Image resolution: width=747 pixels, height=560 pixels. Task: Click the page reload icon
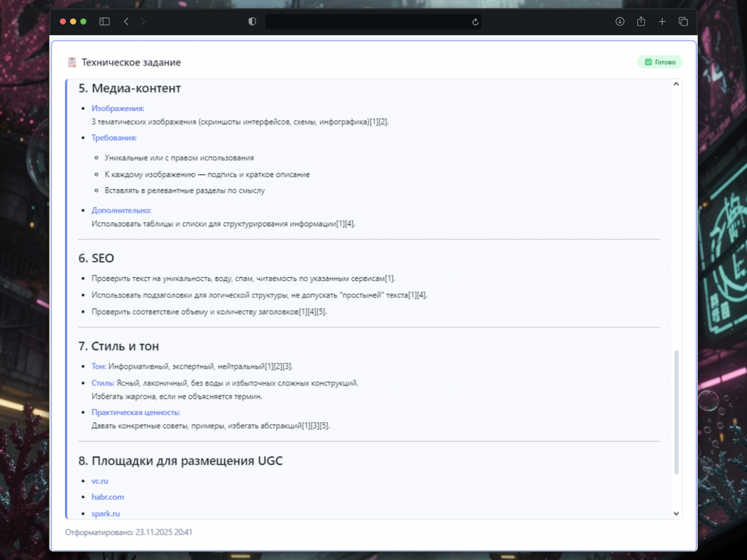pos(475,22)
